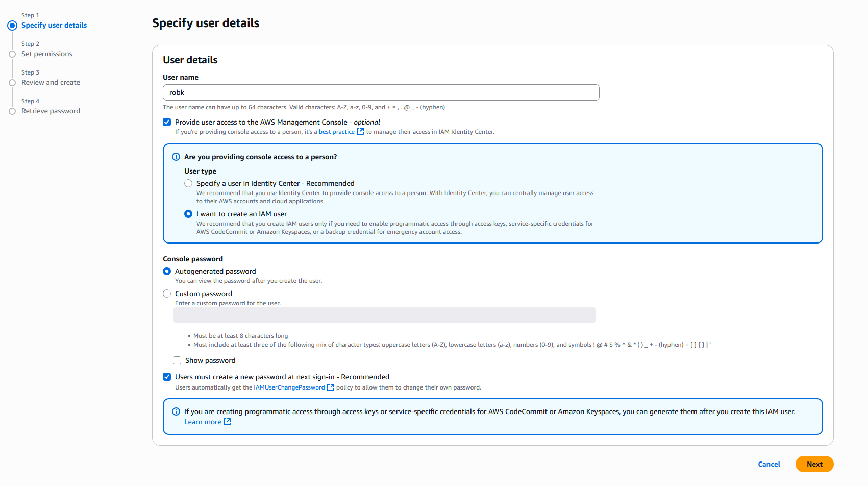Select the Autogenerated password radio button
Image resolution: width=868 pixels, height=486 pixels.
[167, 271]
